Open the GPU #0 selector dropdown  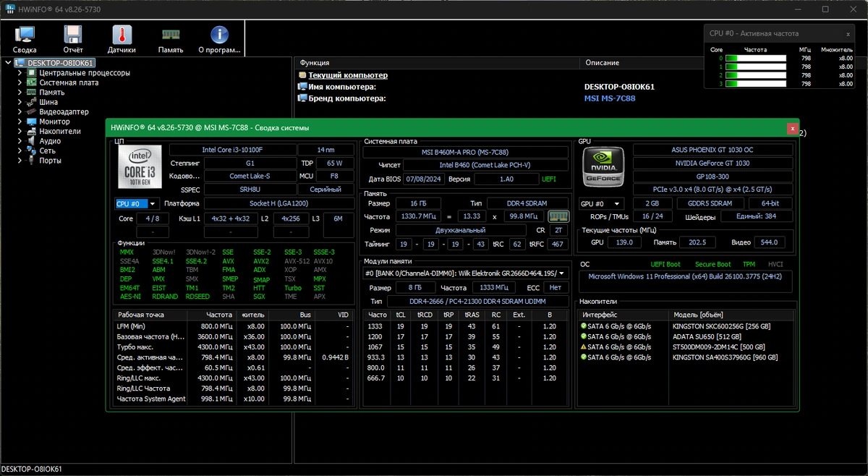601,204
